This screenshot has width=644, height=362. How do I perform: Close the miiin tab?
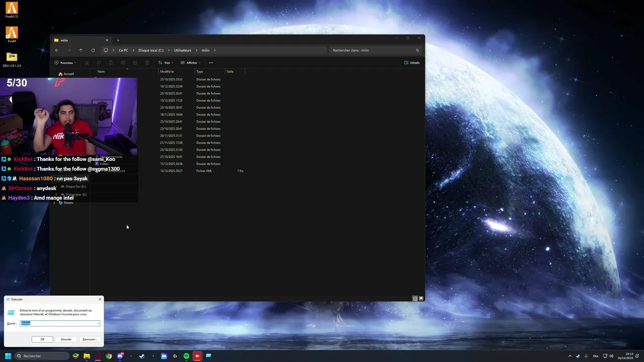(x=107, y=40)
